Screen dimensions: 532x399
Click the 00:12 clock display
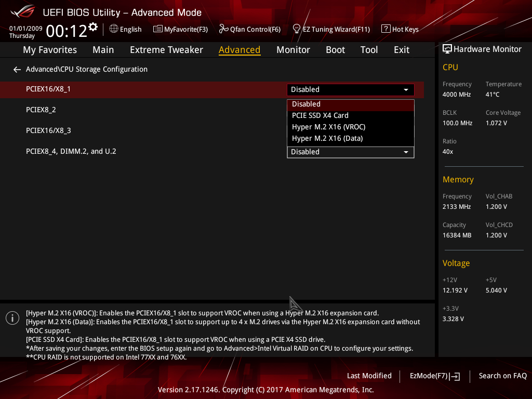66,31
